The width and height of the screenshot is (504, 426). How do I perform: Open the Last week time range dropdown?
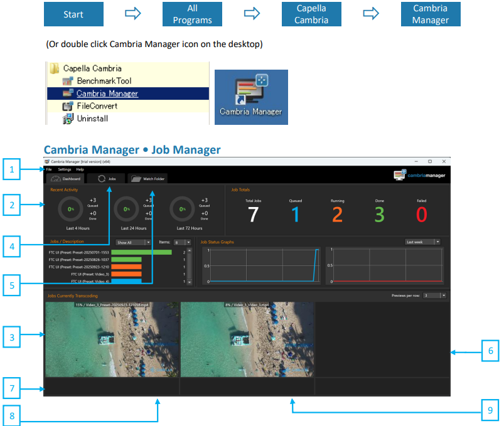click(422, 242)
